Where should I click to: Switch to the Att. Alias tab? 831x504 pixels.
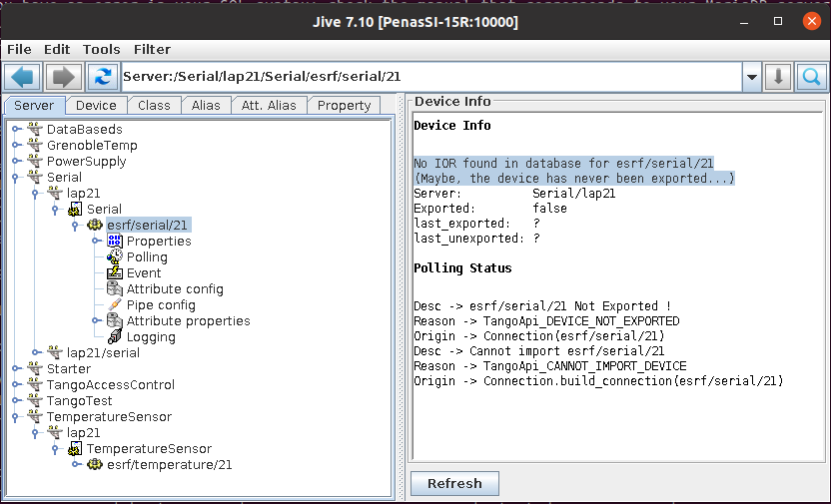[x=269, y=106]
